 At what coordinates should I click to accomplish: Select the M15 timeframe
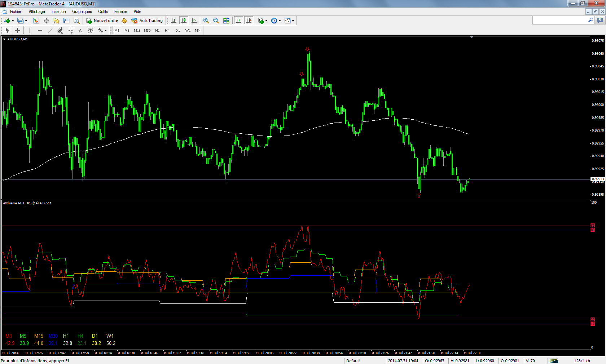[x=137, y=30]
